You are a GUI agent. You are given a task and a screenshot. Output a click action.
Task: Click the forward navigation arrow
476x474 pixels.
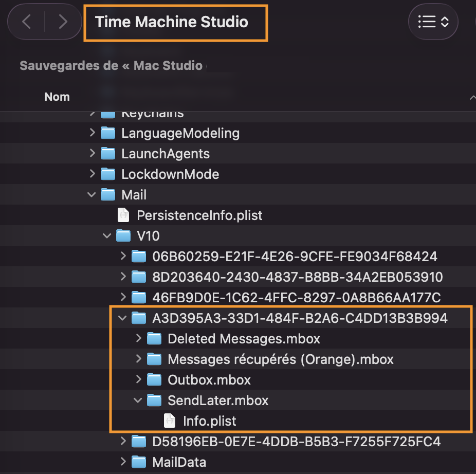[63, 22]
